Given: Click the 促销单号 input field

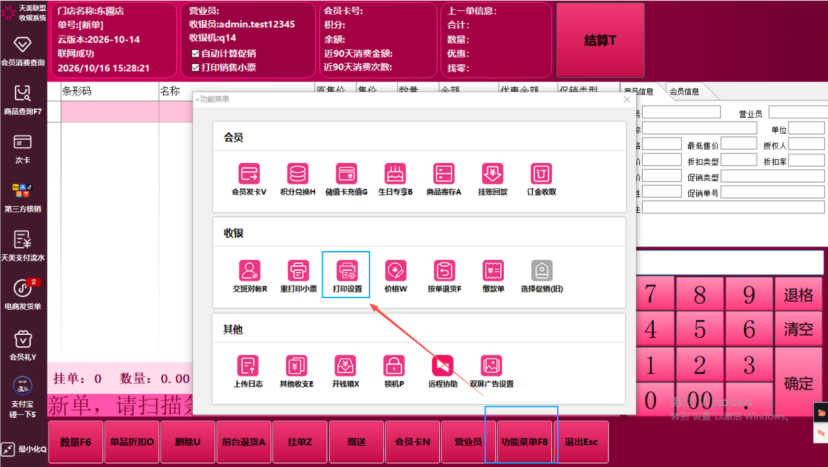Looking at the screenshot, I should pos(772,191).
